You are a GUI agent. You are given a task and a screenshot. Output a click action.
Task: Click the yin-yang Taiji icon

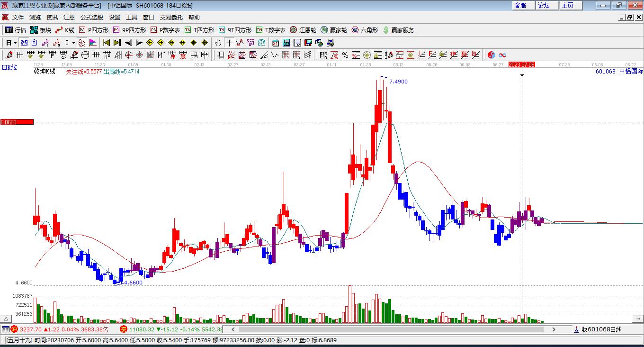tap(491, 55)
